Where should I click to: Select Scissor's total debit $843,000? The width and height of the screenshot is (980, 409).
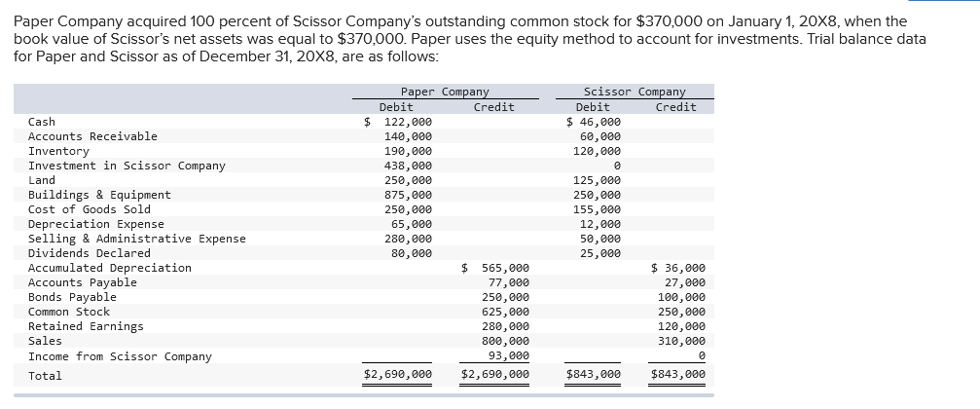593,374
